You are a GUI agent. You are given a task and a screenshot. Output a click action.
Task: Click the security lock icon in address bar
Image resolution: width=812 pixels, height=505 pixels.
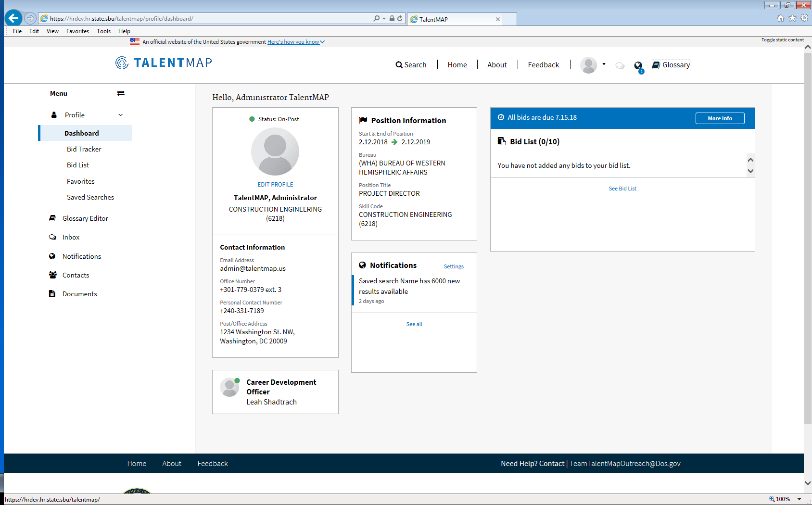(x=392, y=18)
